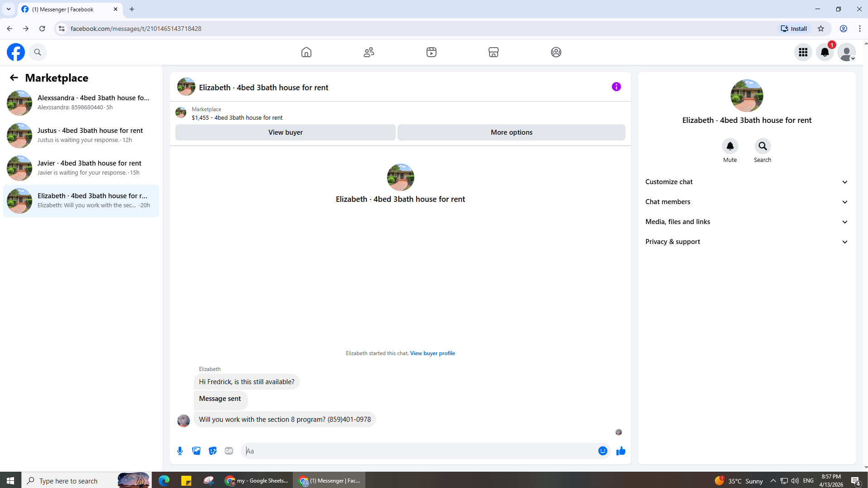
Task: View site information icon in address bar
Action: pos(62,29)
